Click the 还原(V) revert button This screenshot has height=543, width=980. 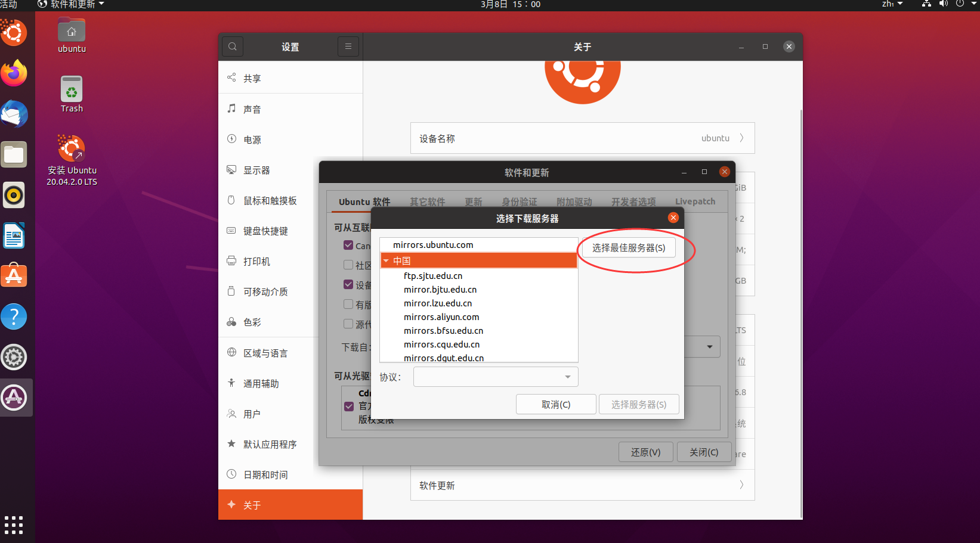pyautogui.click(x=646, y=452)
